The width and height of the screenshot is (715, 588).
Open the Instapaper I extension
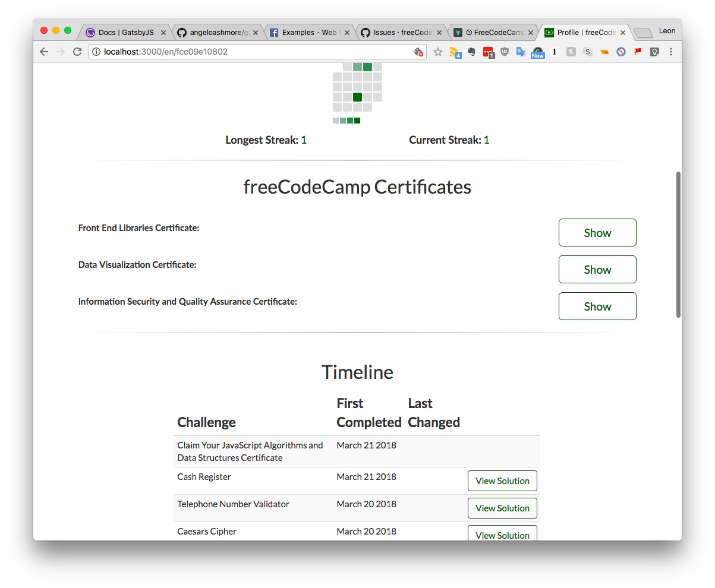coord(555,52)
